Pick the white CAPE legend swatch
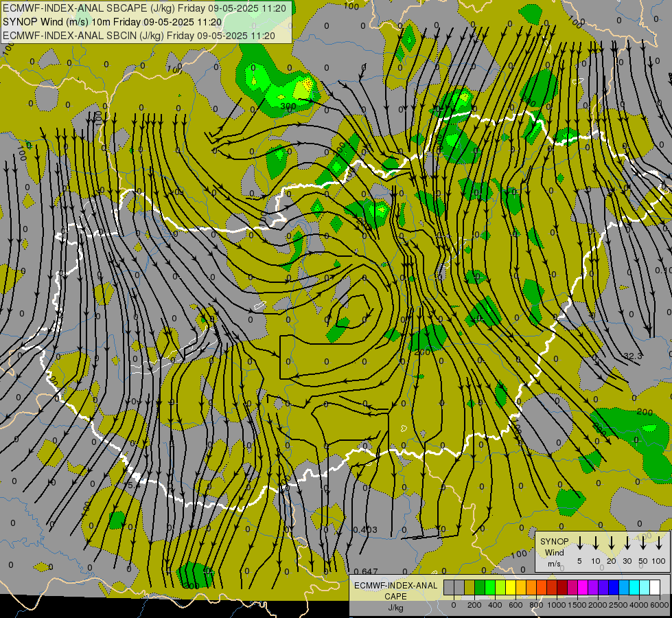Screen dimensions: 672x618 pos(656,587)
